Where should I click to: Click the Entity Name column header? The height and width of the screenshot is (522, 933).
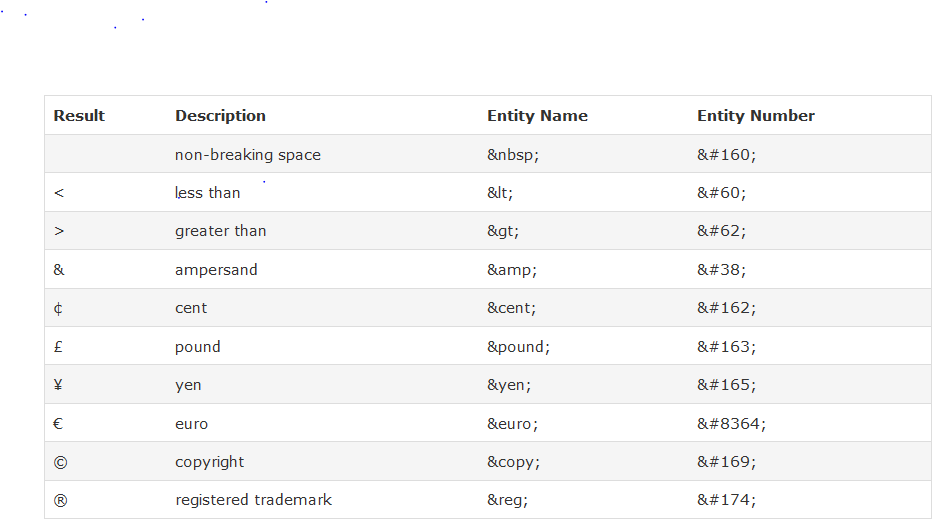point(537,116)
